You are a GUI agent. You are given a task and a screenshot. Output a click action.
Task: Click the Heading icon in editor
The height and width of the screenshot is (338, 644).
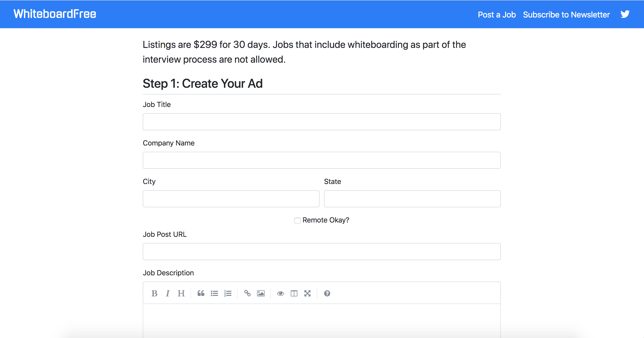181,293
